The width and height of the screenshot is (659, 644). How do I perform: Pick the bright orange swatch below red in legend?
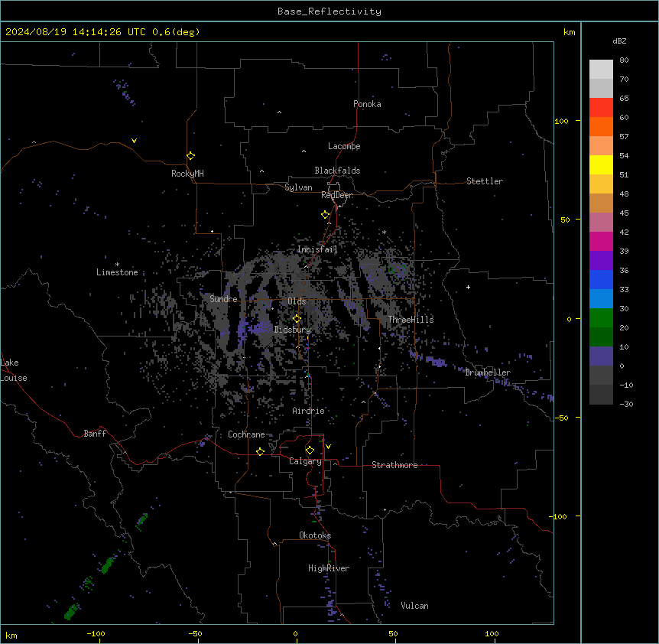[601, 126]
